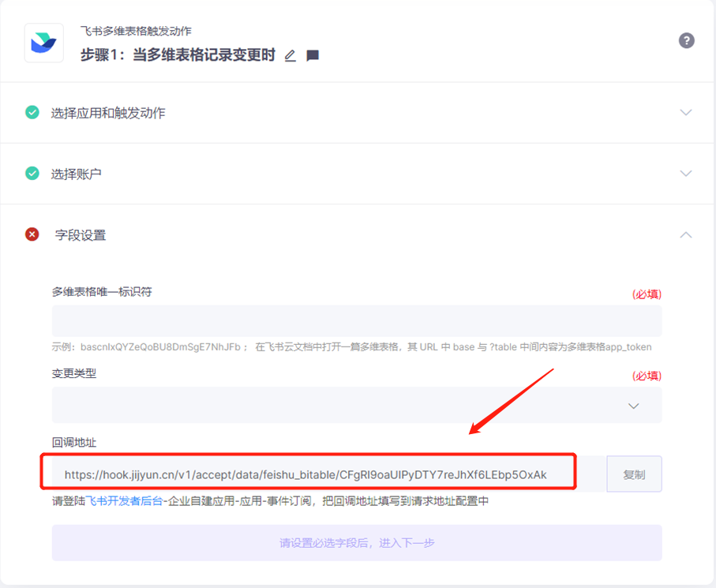
Task: Open help question mark icon
Action: tap(686, 40)
